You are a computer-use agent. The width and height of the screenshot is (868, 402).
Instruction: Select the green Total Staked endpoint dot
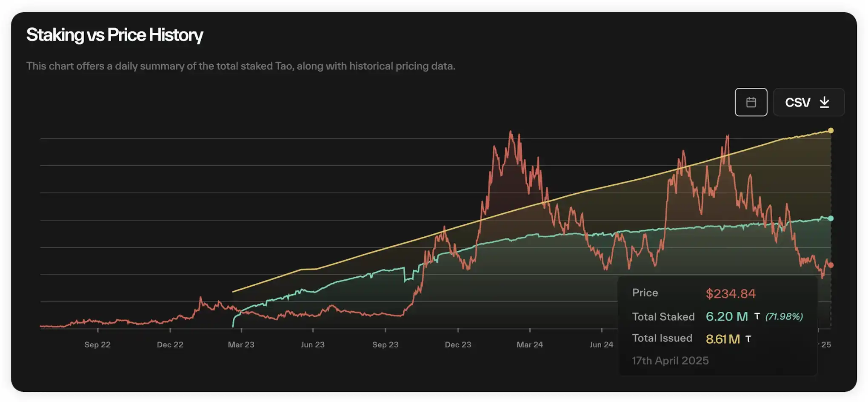point(831,218)
